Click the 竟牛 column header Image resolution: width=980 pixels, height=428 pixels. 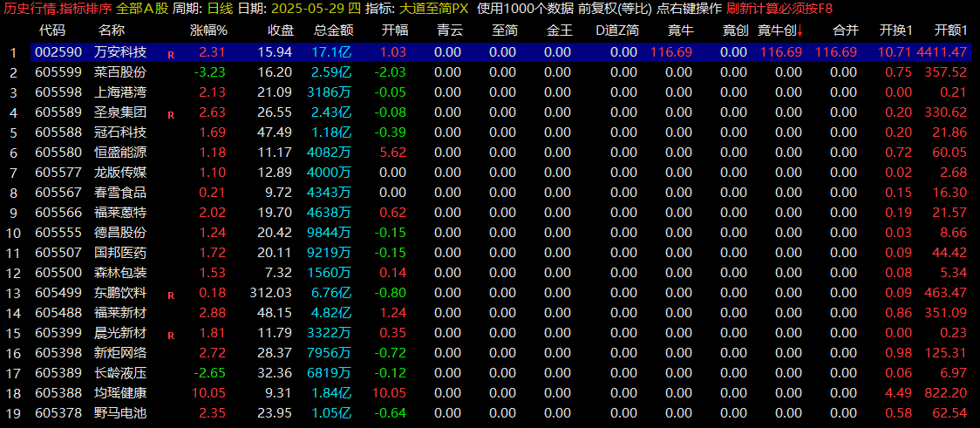pos(680,30)
